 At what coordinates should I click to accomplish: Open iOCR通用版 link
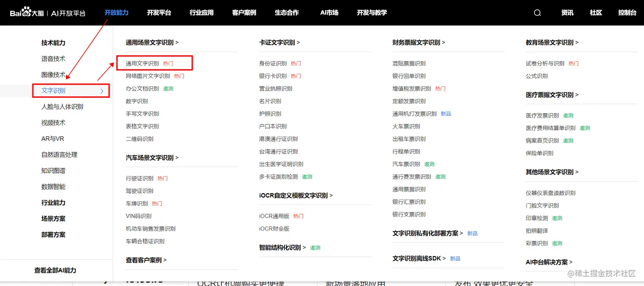[x=274, y=216]
